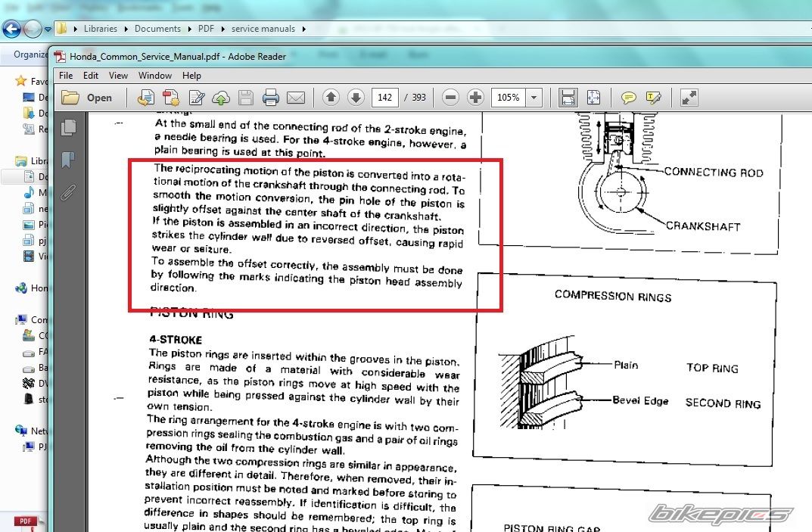The image size is (812, 532).
Task: Click the cloud upload icon
Action: tap(221, 98)
